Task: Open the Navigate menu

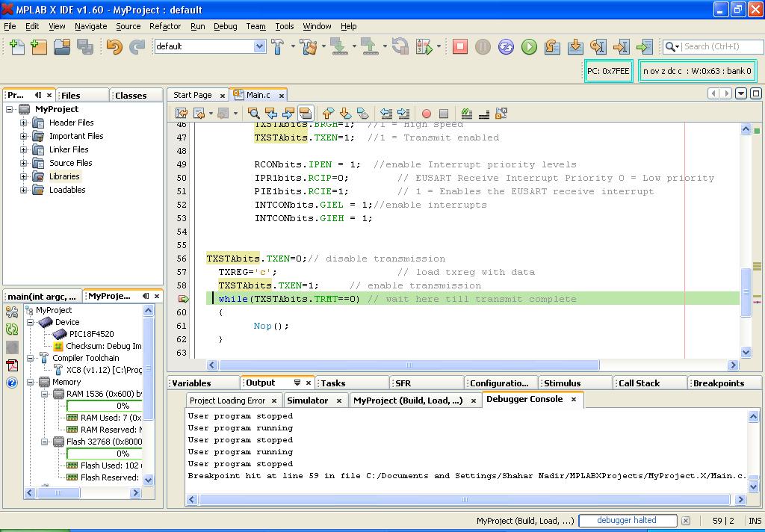Action: [90, 26]
